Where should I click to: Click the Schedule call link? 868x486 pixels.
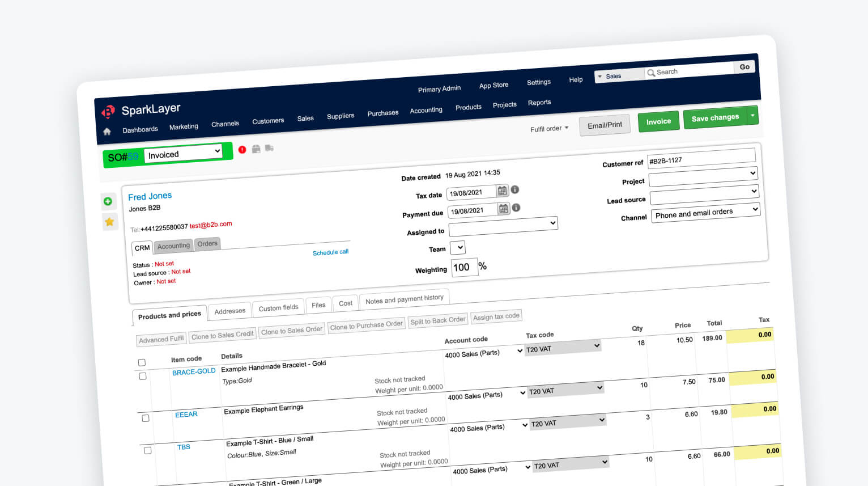[x=330, y=252]
